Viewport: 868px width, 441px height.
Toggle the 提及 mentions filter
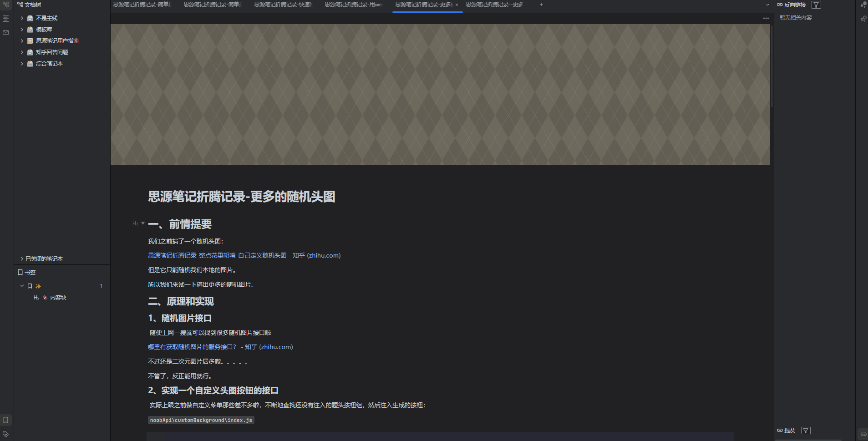(x=806, y=430)
